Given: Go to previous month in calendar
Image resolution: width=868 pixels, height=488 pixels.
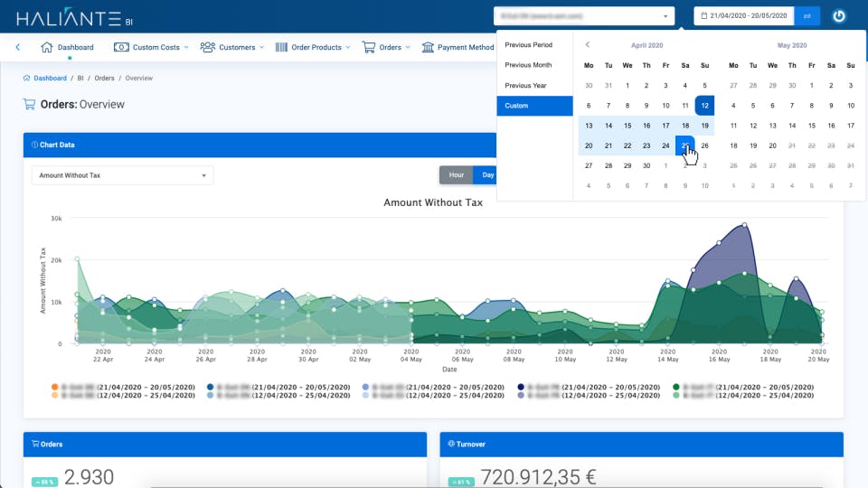Looking at the screenshot, I should [588, 45].
